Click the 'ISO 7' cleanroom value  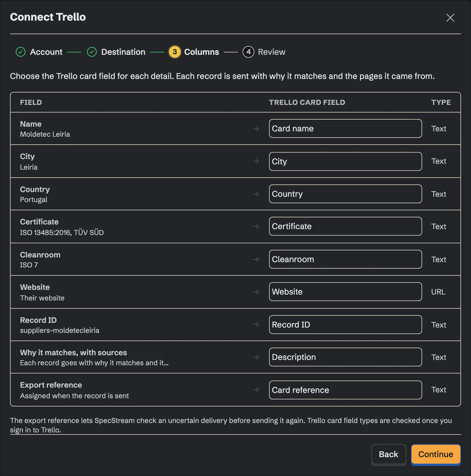pos(29,265)
